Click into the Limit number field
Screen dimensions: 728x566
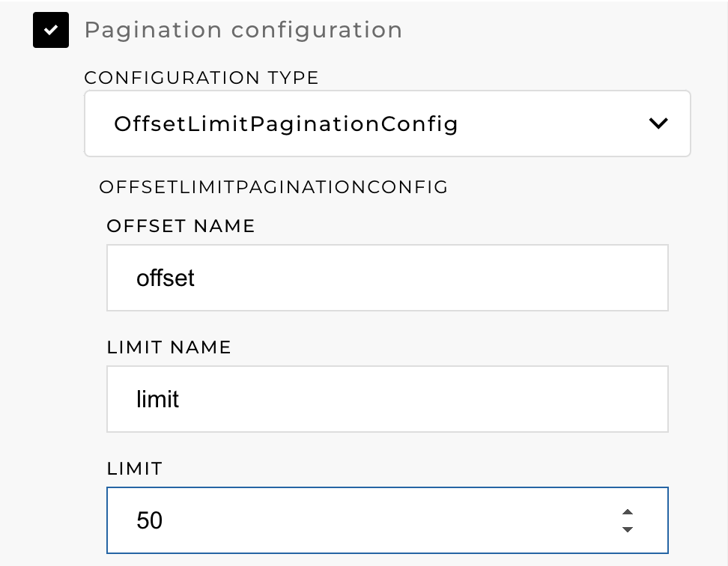(360, 520)
